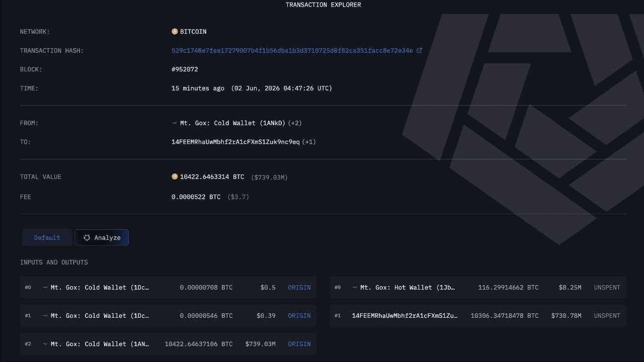The image size is (644, 362).
Task: Click the entity icon on input #1 row
Action: tap(45, 316)
